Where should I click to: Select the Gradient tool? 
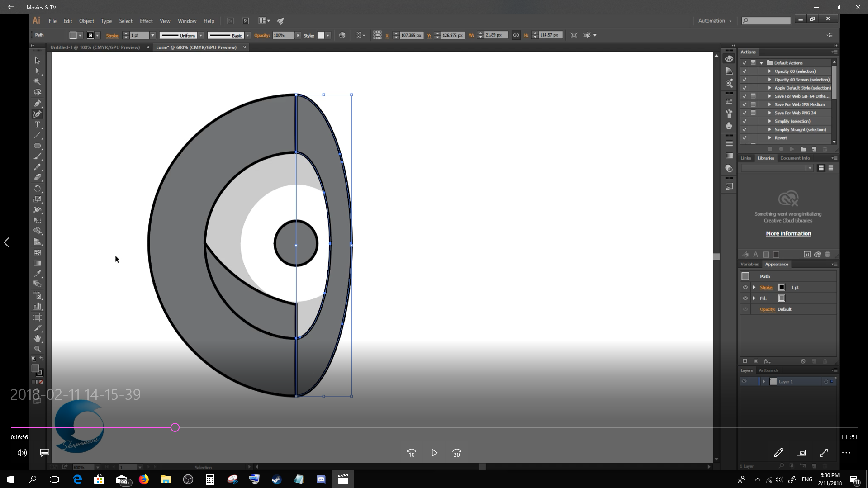38,263
